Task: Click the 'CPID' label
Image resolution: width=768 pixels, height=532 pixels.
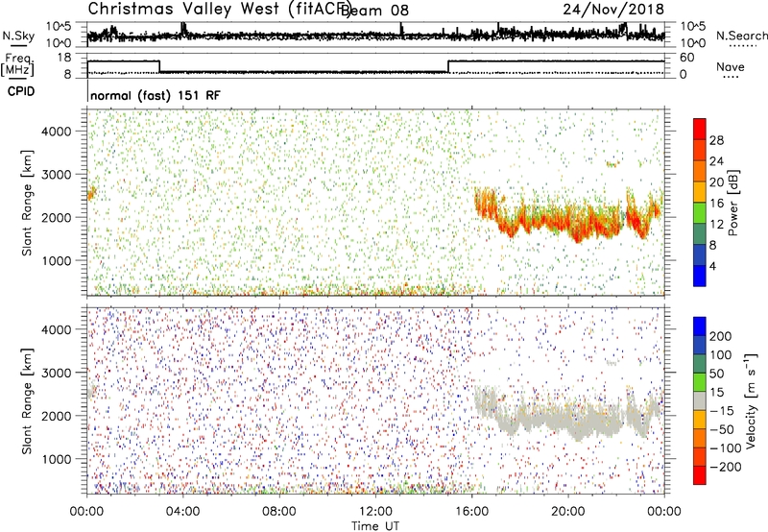Action: (21, 91)
